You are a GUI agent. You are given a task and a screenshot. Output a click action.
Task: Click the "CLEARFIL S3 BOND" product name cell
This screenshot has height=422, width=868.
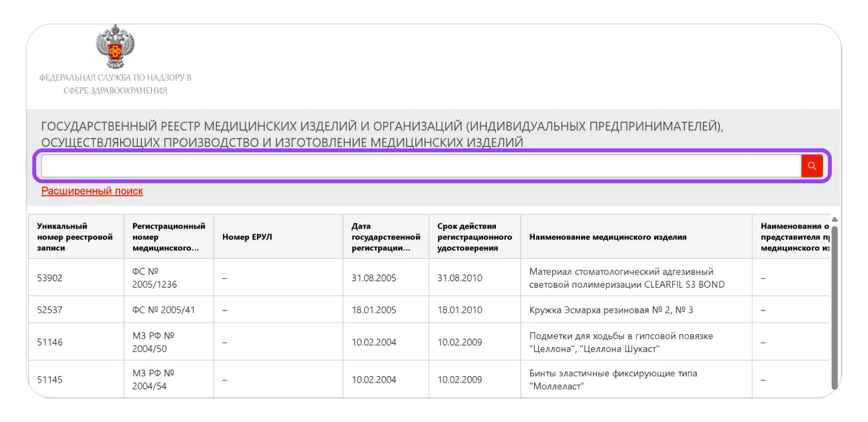pos(626,278)
